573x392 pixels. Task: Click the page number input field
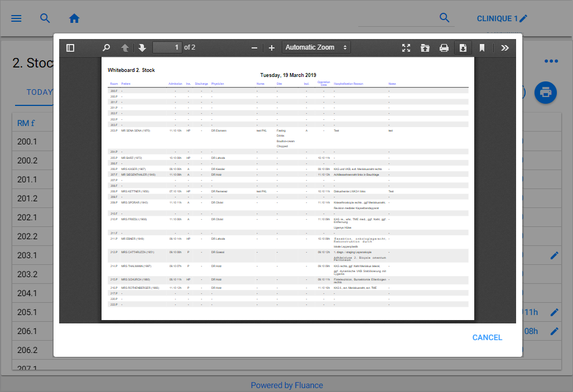[x=167, y=47]
